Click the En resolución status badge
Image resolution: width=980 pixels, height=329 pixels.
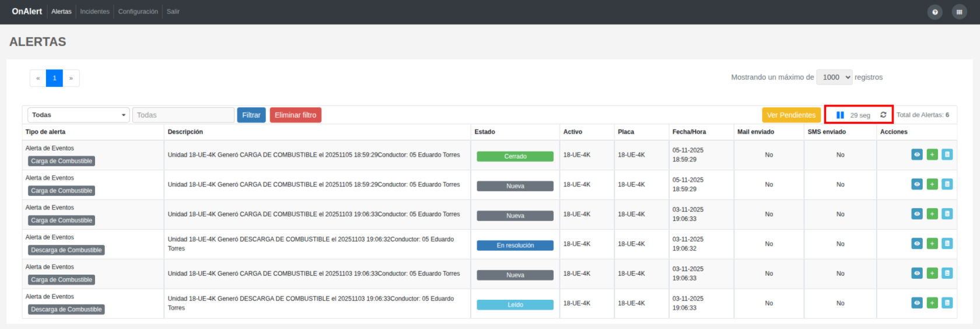click(515, 246)
